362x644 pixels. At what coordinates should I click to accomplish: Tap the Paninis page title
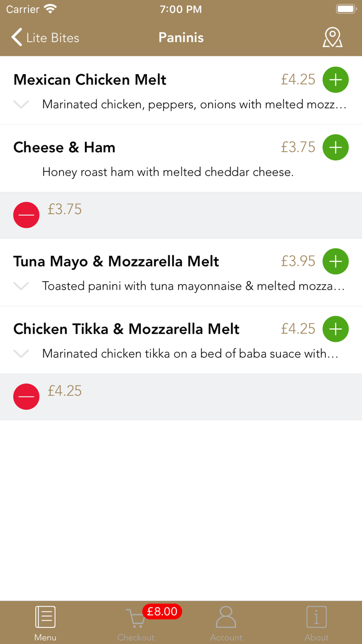[181, 38]
